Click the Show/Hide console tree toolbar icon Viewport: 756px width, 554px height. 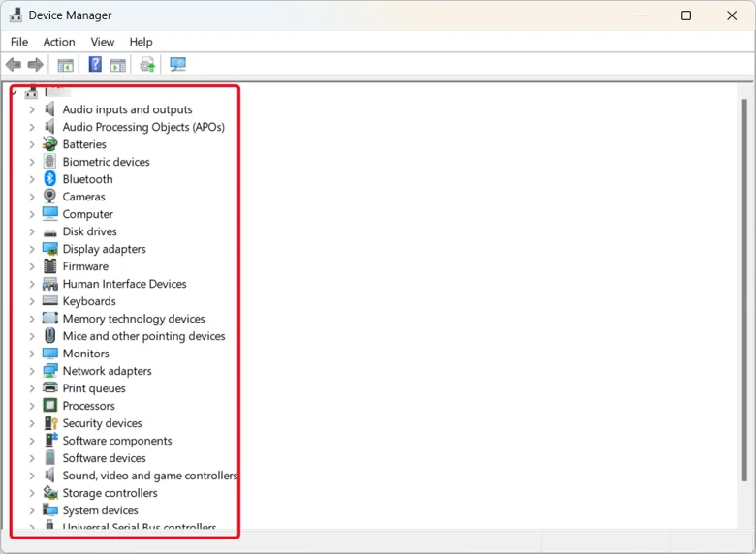pos(66,65)
